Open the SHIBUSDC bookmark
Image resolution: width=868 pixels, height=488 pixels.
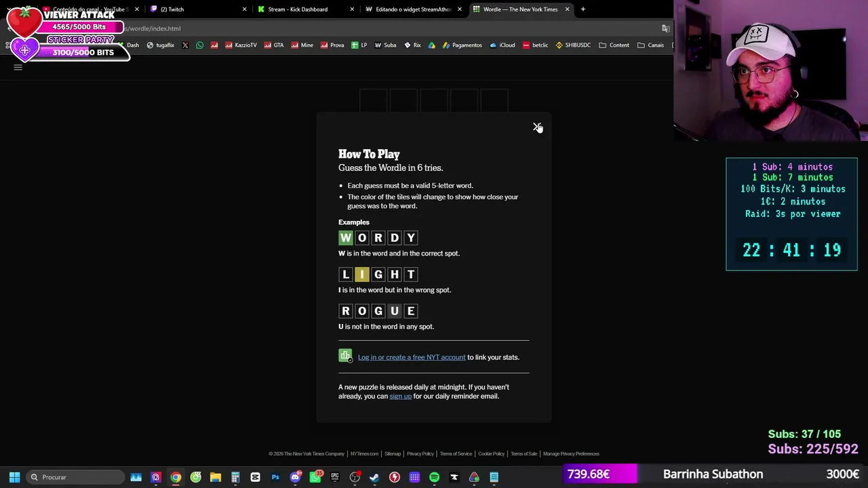pyautogui.click(x=573, y=45)
